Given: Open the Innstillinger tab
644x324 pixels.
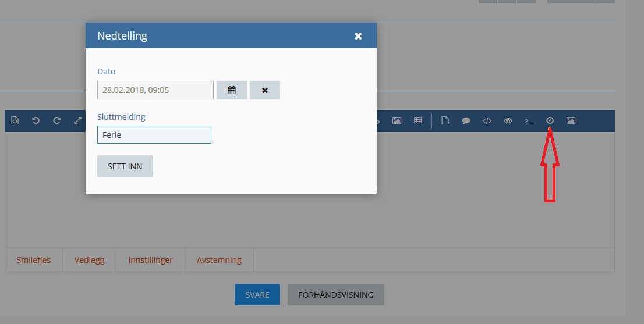Looking at the screenshot, I should pyautogui.click(x=150, y=260).
